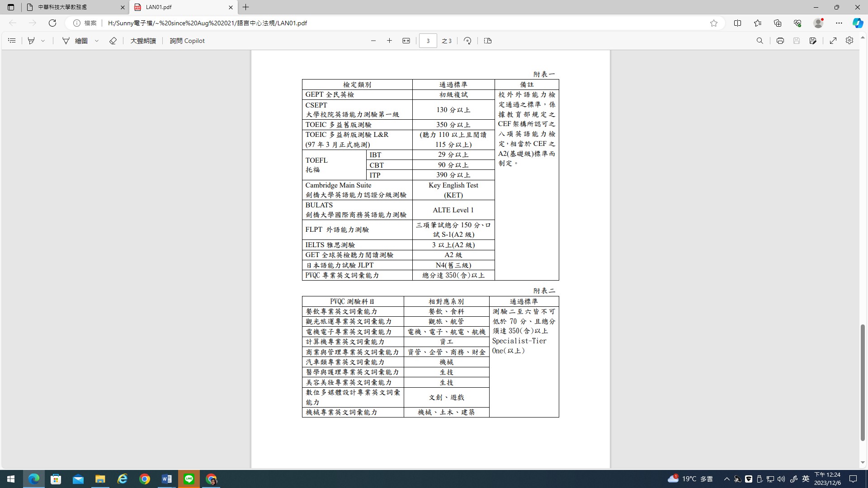The height and width of the screenshot is (488, 868).
Task: Click the vertical scrollbar thumb
Action: point(863,382)
